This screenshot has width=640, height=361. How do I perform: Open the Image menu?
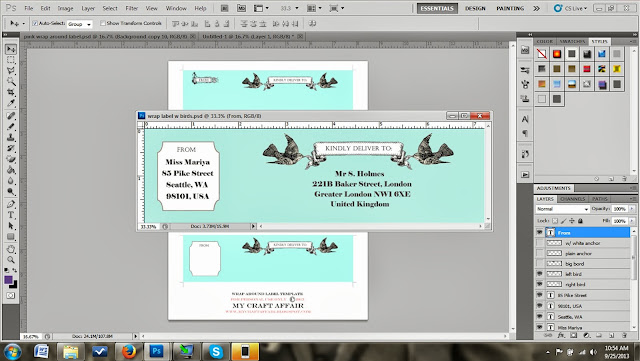(65, 8)
